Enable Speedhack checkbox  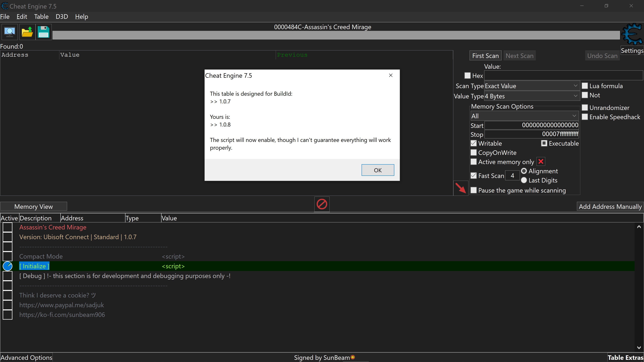[x=585, y=117]
